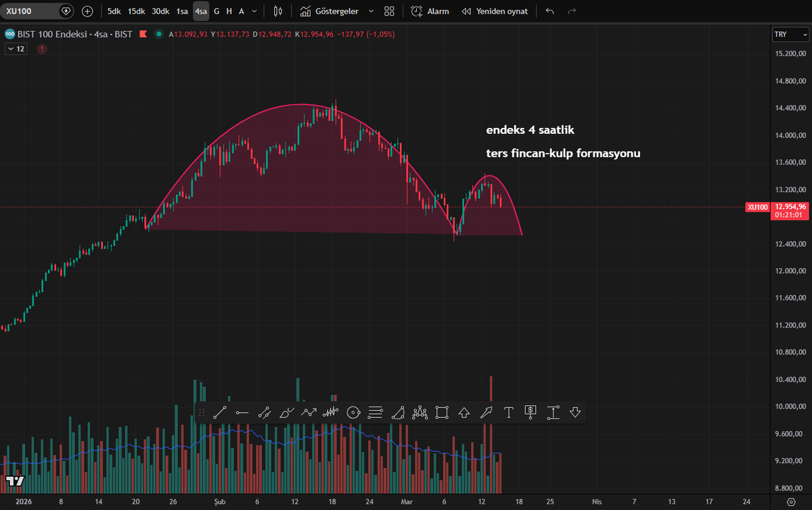
Task: Redo the last chart action
Action: (572, 11)
